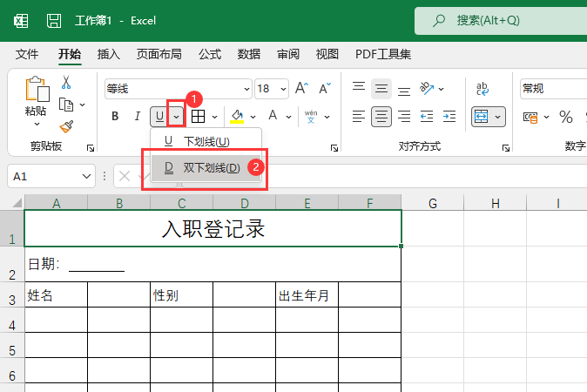Click the accounting number format icon
Viewport: 587px width, 392px height.
tap(530, 117)
